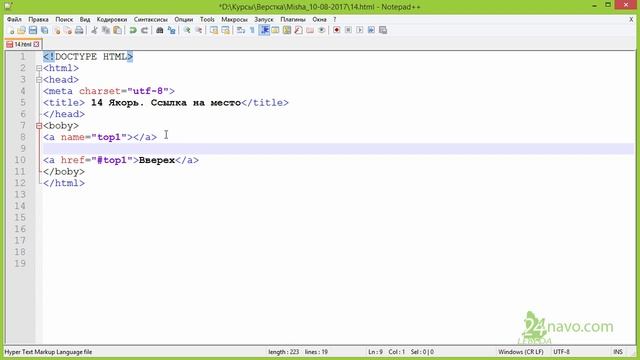Close the 14.html tab with red X
This screenshot has width=640, height=360.
36,44
